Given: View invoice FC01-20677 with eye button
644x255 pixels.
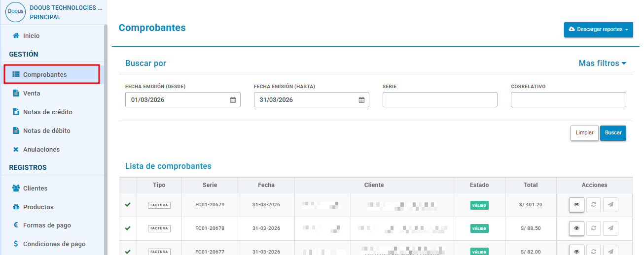Looking at the screenshot, I should click(576, 250).
